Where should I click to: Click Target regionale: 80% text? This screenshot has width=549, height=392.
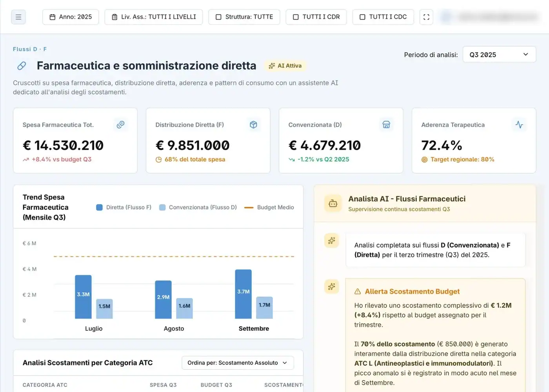pyautogui.click(x=462, y=159)
